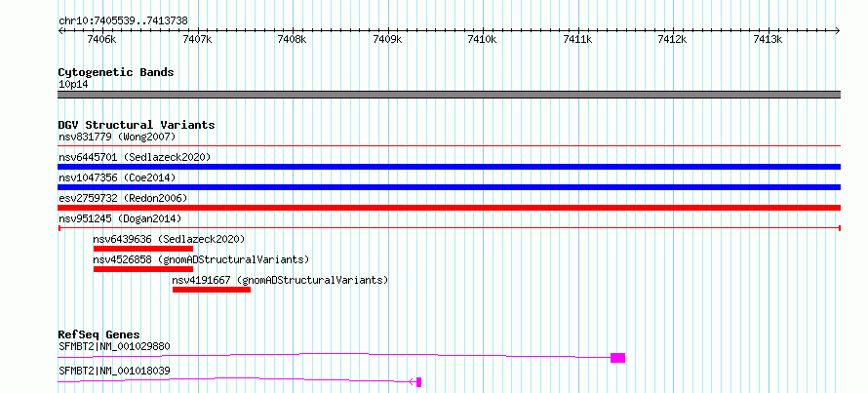The width and height of the screenshot is (868, 393).
Task: Click the right arrowhead of the ruler
Action: (x=838, y=30)
